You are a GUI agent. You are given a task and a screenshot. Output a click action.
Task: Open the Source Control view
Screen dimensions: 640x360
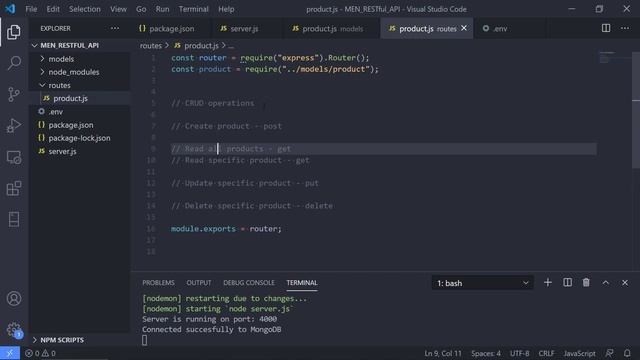(x=14, y=94)
